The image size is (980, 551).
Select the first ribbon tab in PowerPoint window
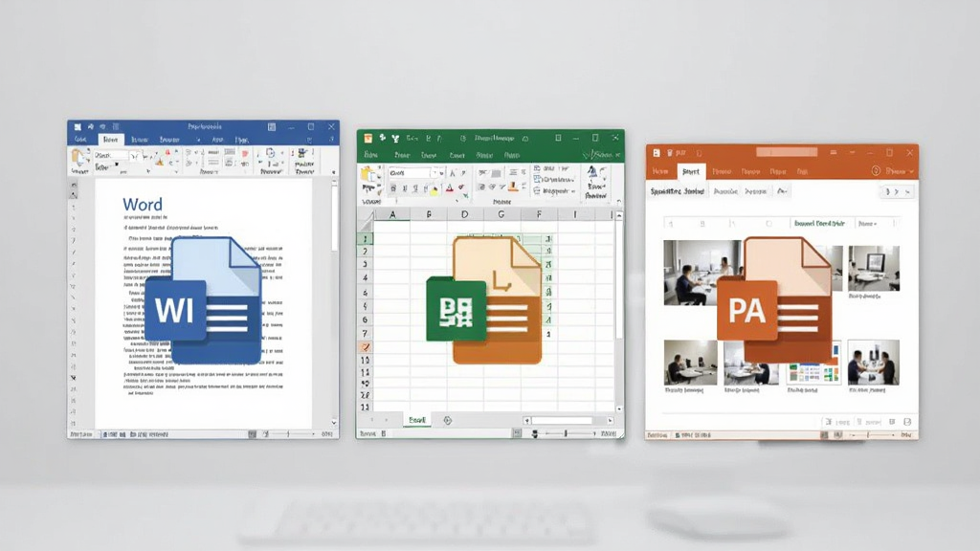click(x=660, y=171)
